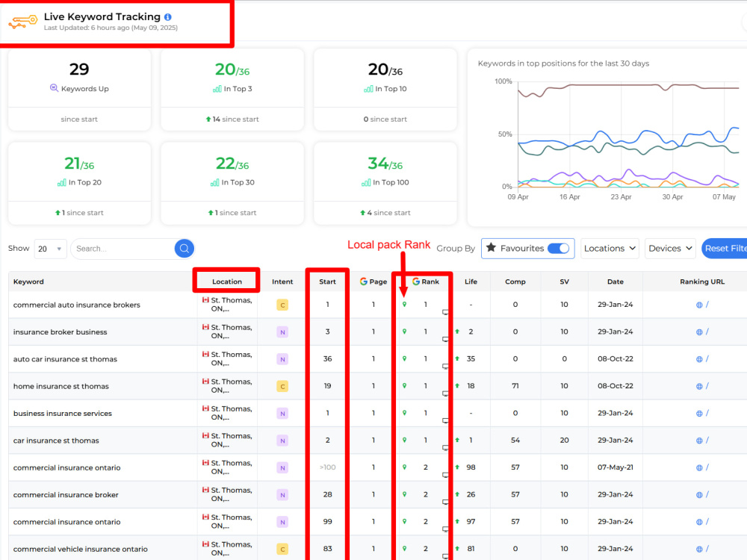The height and width of the screenshot is (560, 747).
Task: Open ranking URL for commercial auto insurance brokers
Action: pos(702,305)
